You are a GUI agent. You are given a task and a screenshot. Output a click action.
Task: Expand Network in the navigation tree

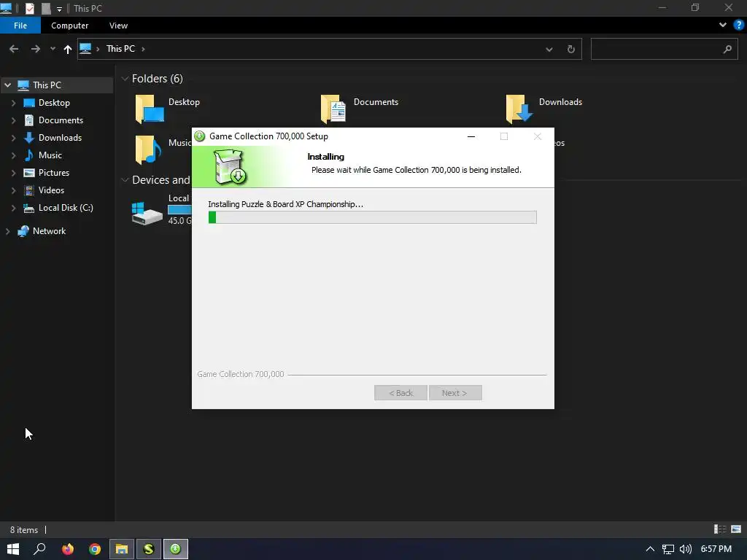click(7, 231)
